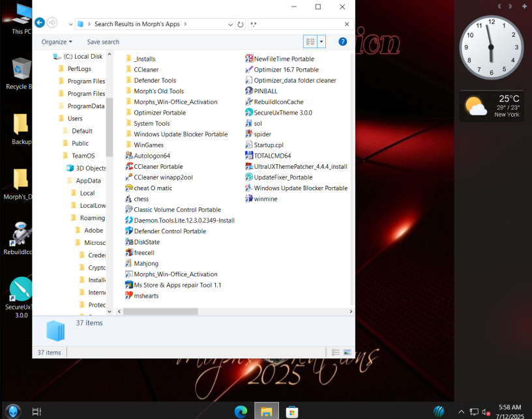Launch Optimizer 16.7 Portable

[x=282, y=70]
